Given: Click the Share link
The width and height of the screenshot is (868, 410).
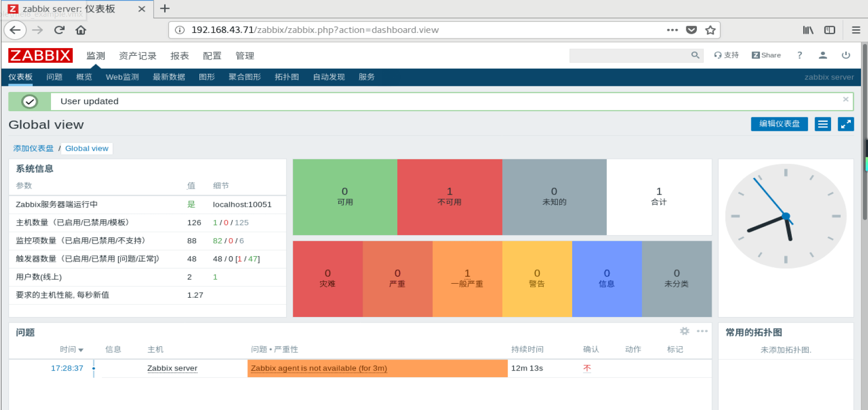Looking at the screenshot, I should pyautogui.click(x=766, y=55).
